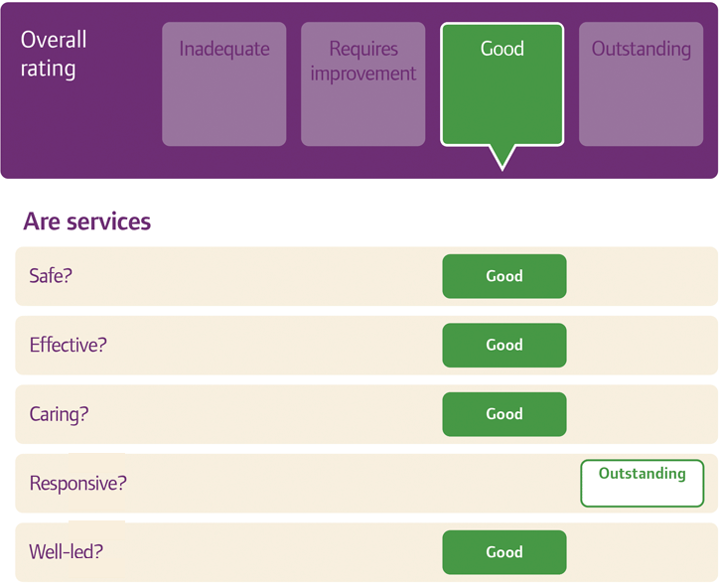Select the Inadequate overall rating box
This screenshot has height=588, width=719.
(223, 84)
